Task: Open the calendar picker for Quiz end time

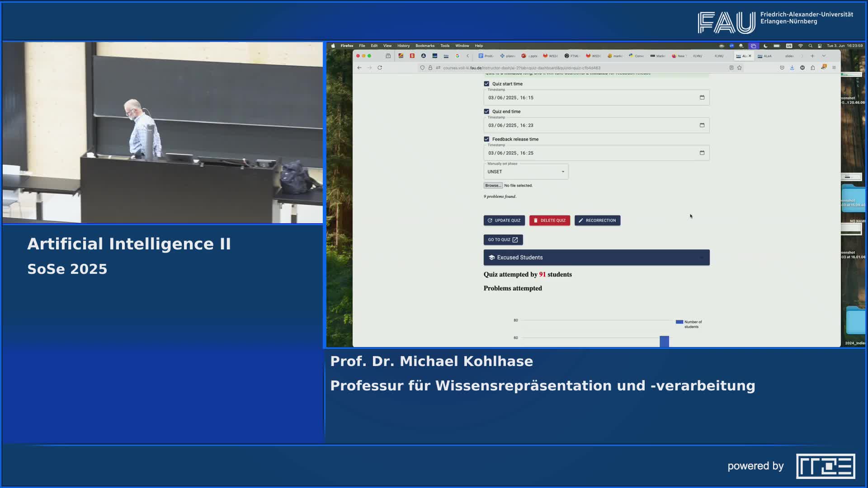Action: coord(702,125)
